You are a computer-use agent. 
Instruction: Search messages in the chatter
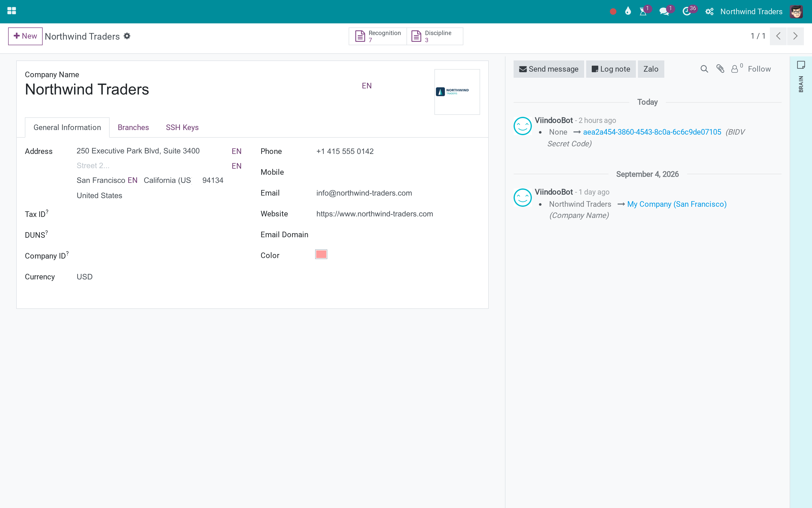(704, 69)
